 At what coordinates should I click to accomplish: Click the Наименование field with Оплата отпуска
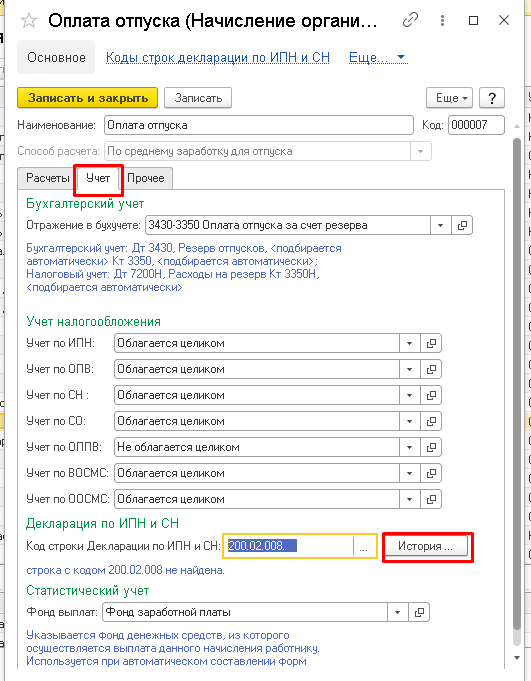click(x=259, y=125)
